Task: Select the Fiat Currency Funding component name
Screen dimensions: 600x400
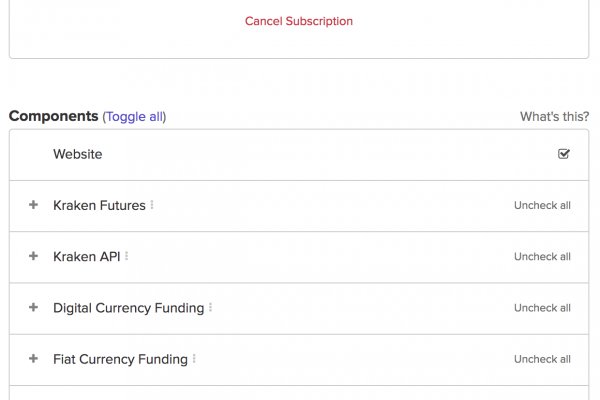Action: tap(120, 359)
